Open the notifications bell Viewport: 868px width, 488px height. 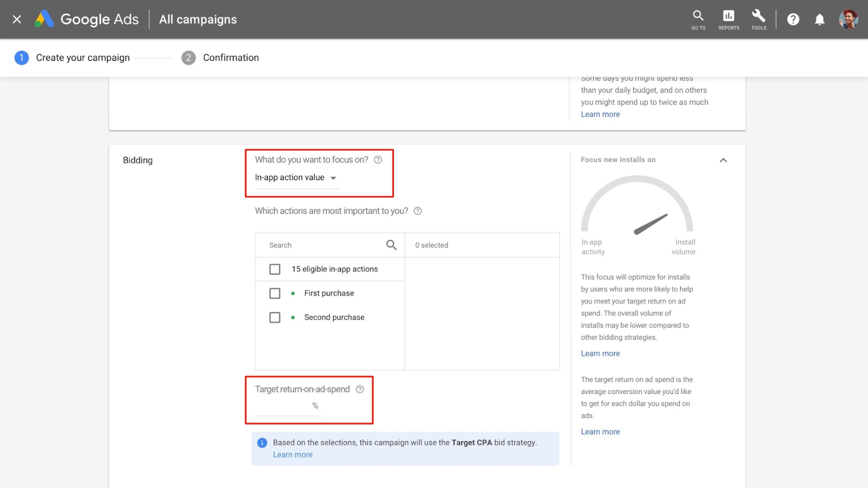pos(820,19)
